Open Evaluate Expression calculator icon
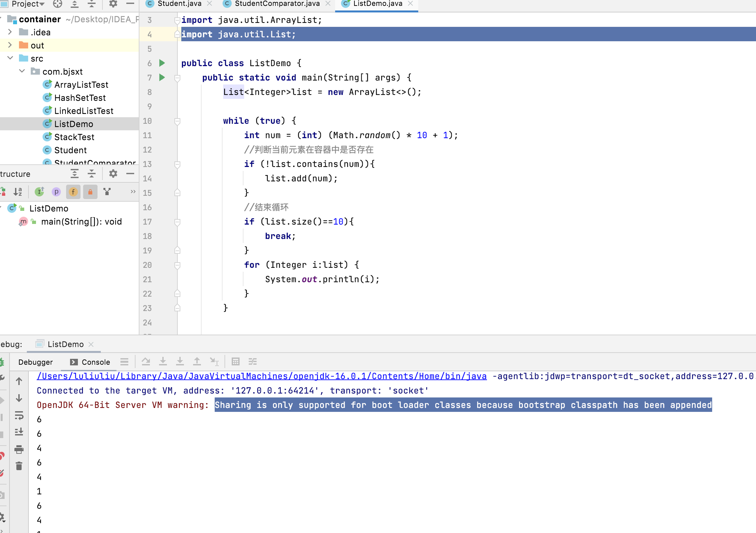Screen dimensions: 756x533 [235, 362]
